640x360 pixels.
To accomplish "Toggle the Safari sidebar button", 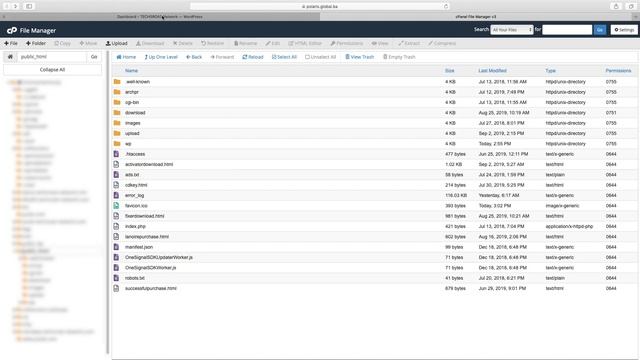I will [29, 6].
